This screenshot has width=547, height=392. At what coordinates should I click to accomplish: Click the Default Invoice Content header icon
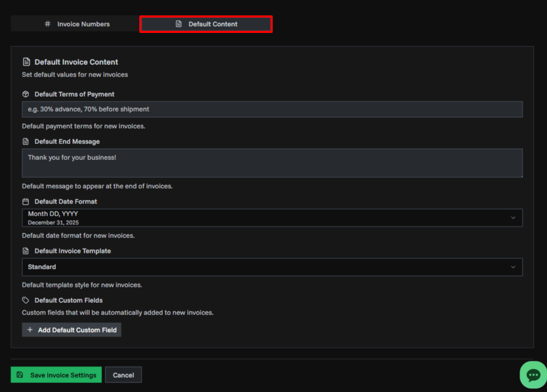click(x=26, y=62)
